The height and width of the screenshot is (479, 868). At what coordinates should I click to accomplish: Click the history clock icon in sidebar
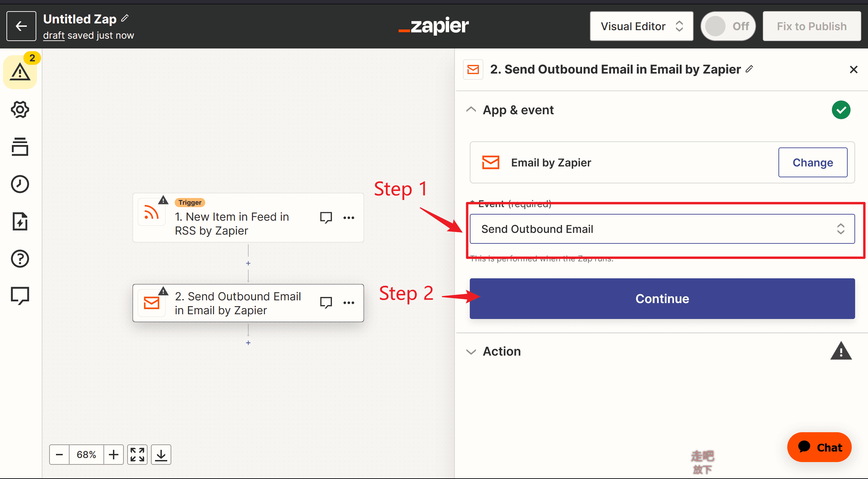tap(20, 183)
